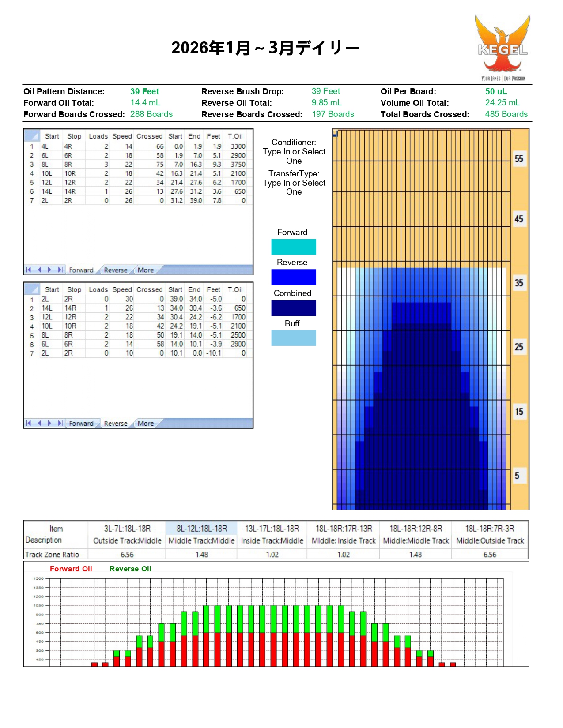Screen dimensions: 563x728
Task: Click the select-all corner of upper table
Action: [31, 136]
